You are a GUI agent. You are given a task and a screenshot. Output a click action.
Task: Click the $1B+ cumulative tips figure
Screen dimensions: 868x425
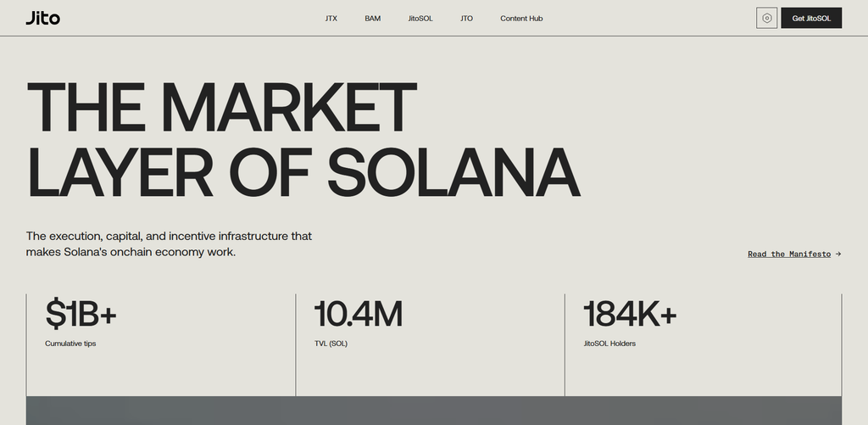[81, 314]
